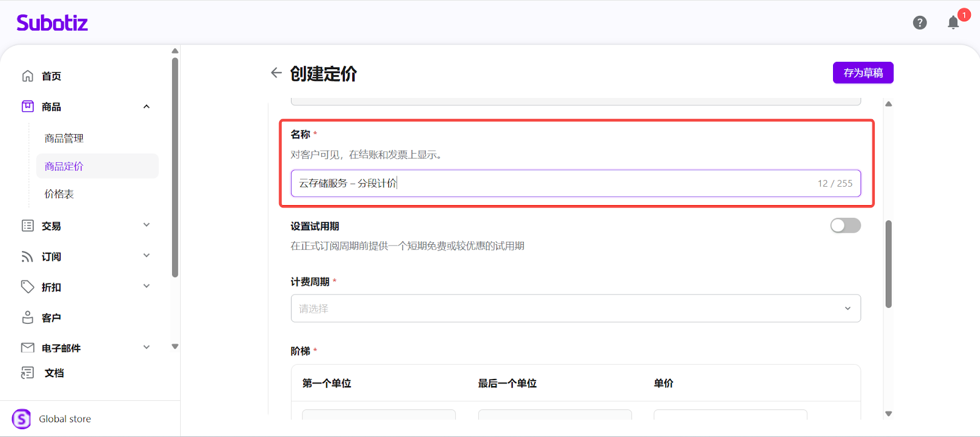Click the 存为草稿 button

coord(862,73)
